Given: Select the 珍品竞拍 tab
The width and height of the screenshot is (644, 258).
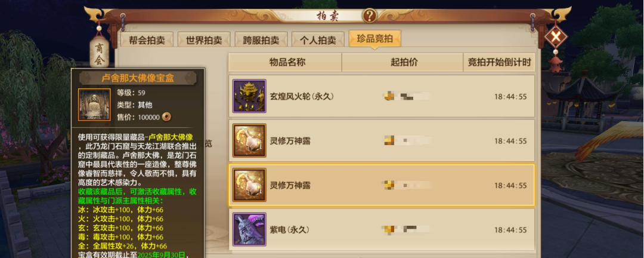Looking at the screenshot, I should (x=374, y=39).
